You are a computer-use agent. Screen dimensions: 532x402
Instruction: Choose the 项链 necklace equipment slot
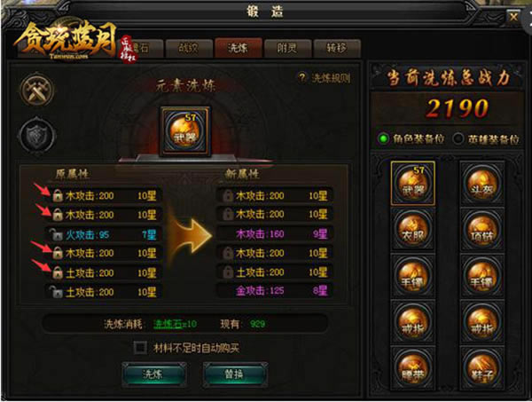(481, 230)
